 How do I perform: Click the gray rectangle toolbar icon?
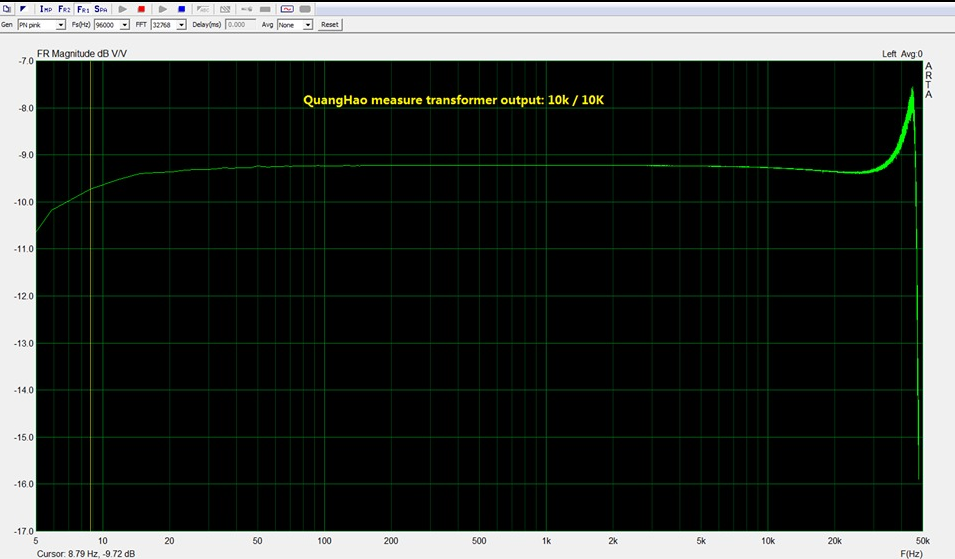266,9
